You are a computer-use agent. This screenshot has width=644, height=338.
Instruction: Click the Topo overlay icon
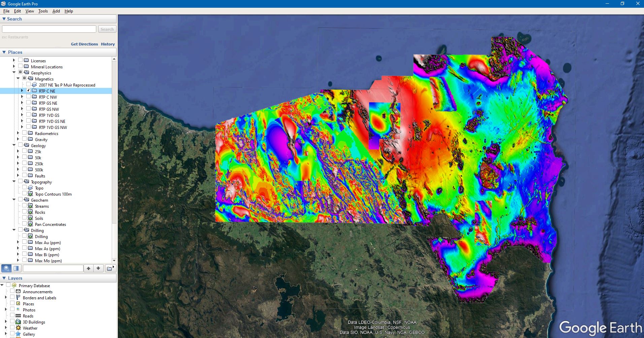tap(30, 188)
